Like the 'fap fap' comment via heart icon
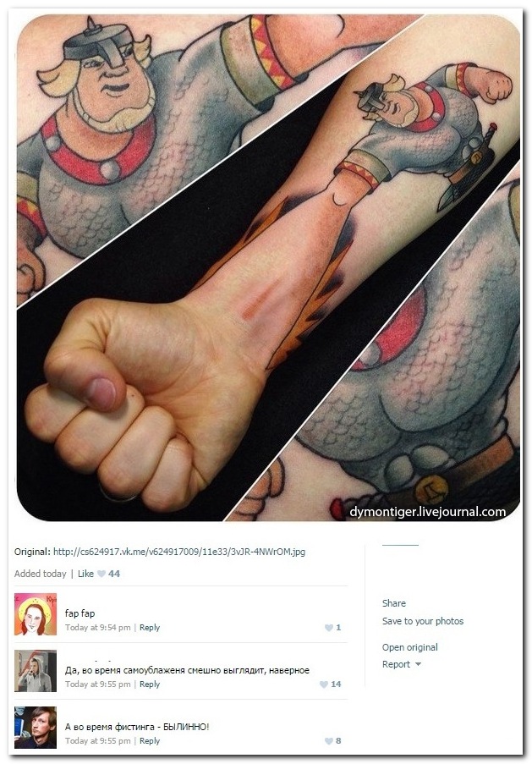 [329, 628]
